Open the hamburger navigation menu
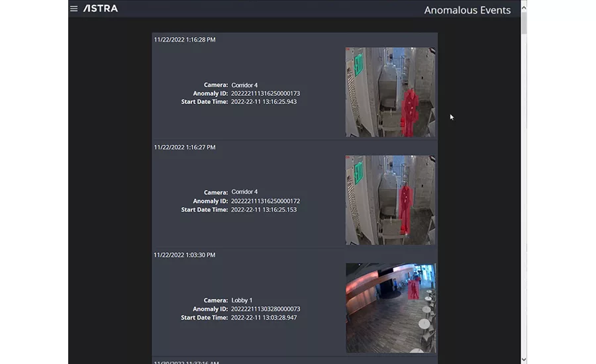596x364 pixels. pyautogui.click(x=74, y=9)
